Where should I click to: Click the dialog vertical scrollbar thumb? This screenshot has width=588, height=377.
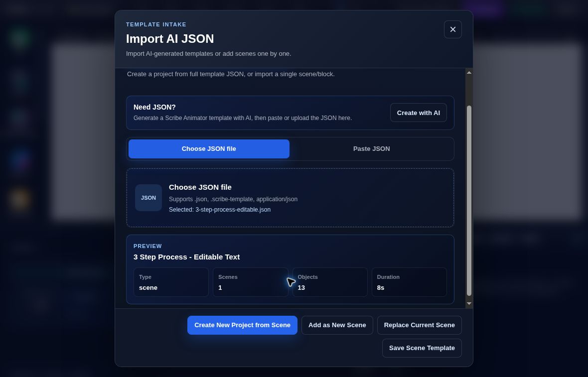coord(469,201)
